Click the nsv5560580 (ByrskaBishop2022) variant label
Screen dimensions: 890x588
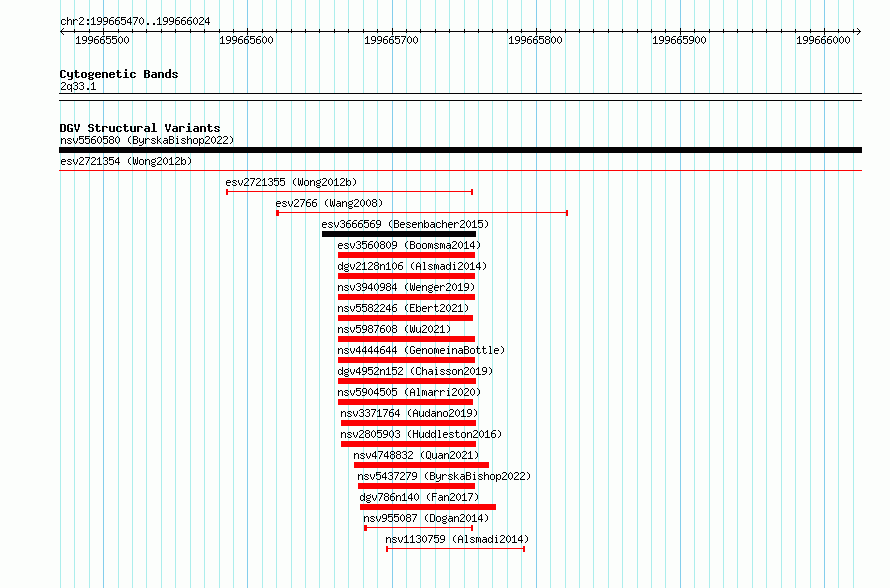[x=147, y=140]
